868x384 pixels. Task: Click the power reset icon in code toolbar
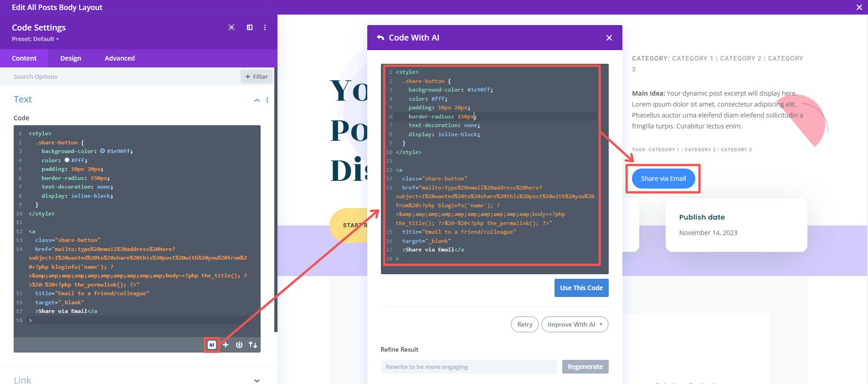[x=239, y=345]
